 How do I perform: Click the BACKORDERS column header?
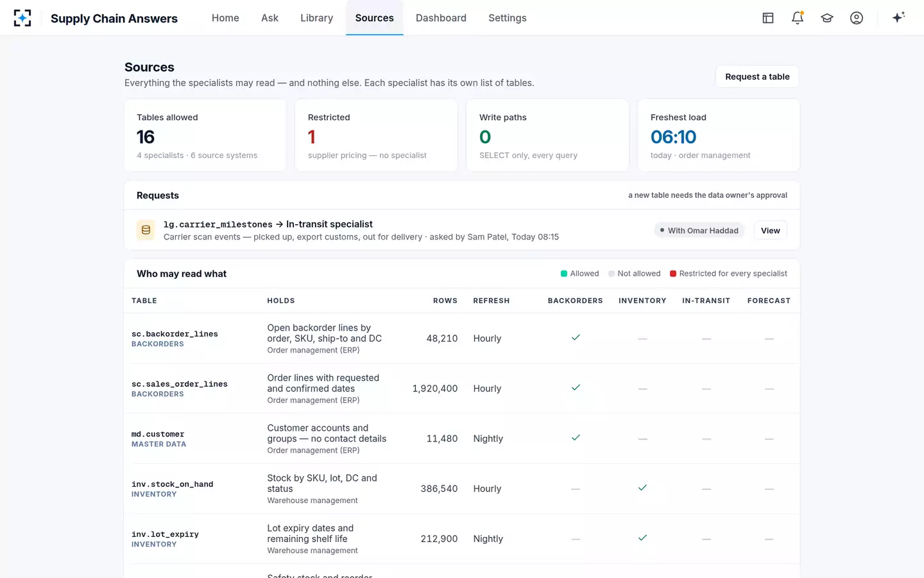pyautogui.click(x=576, y=301)
